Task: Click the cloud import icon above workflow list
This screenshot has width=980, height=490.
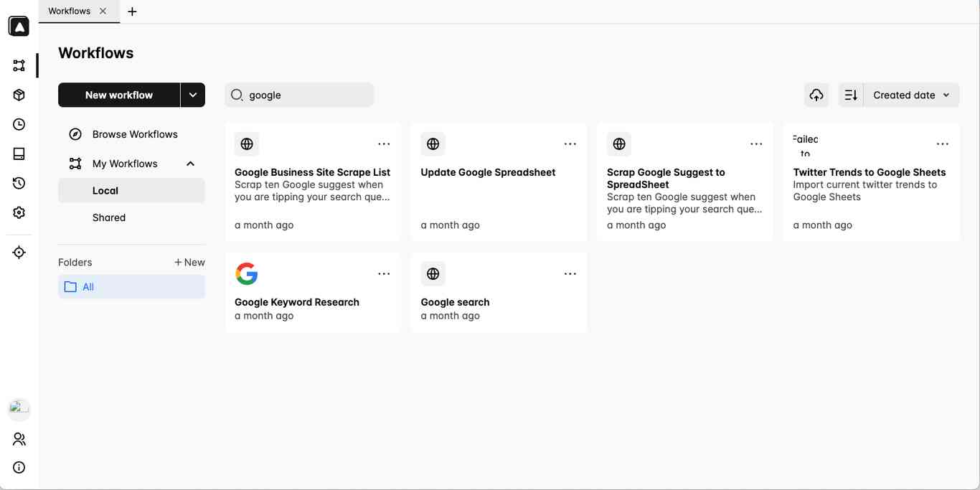Action: point(816,94)
